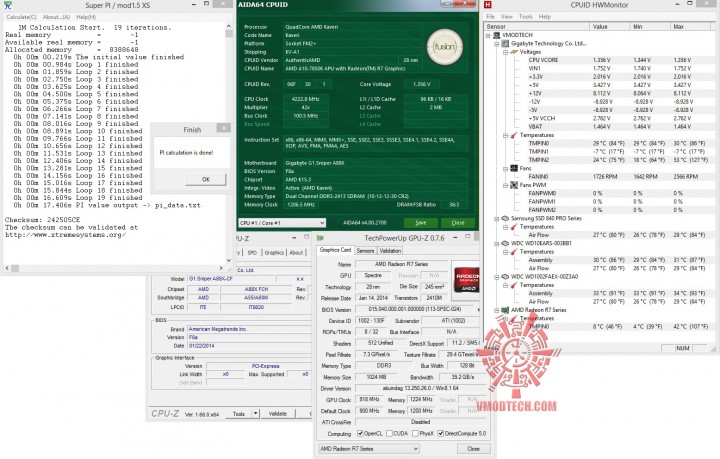Click the Close button in GPU-Z
This screenshot has height=459, width=720.
[473, 448]
